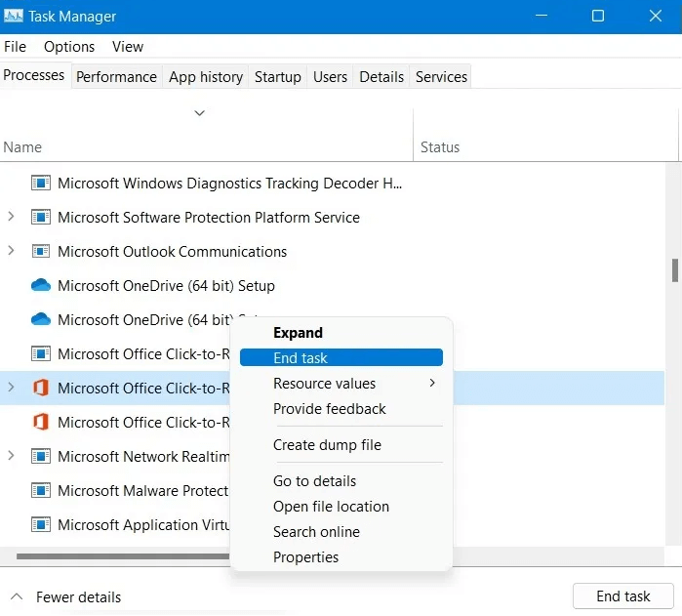Click the Microsoft Software Protection Platform Service icon
The height and width of the screenshot is (616, 682).
pyautogui.click(x=41, y=218)
